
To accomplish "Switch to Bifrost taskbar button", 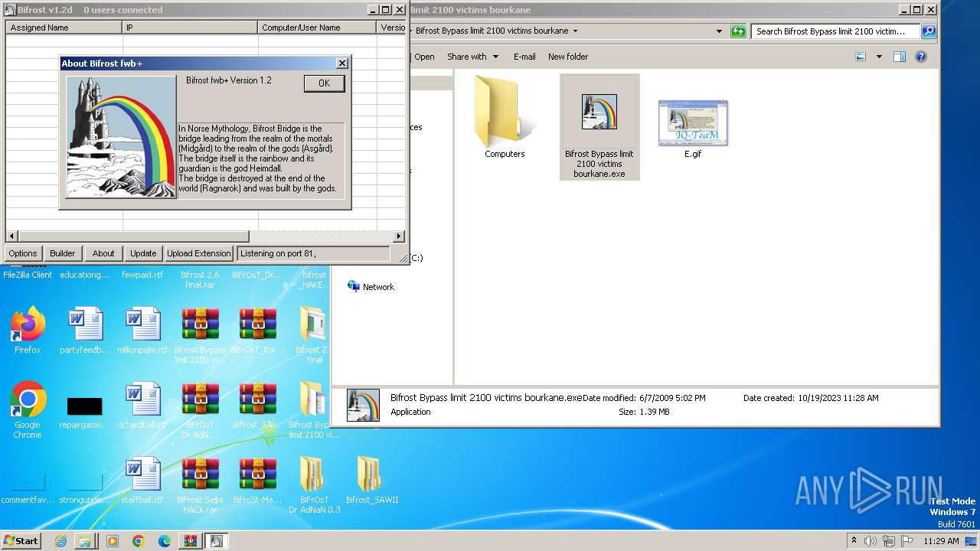I will [216, 541].
